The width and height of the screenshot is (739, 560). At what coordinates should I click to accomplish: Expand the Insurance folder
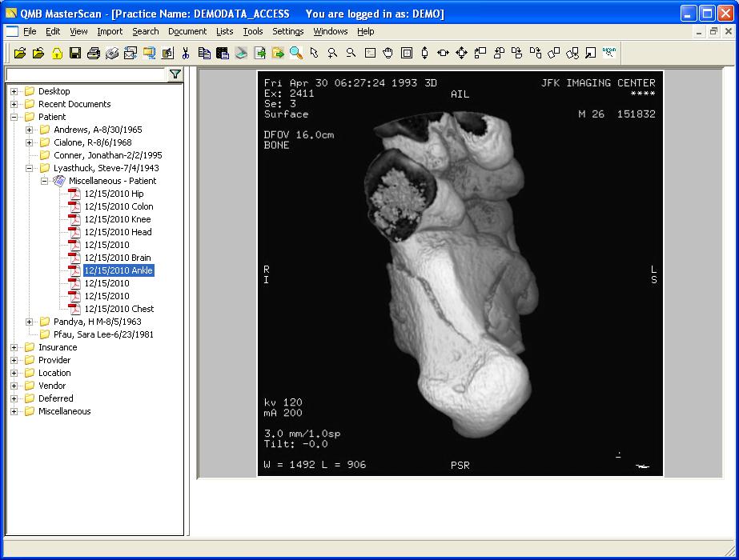(x=14, y=347)
